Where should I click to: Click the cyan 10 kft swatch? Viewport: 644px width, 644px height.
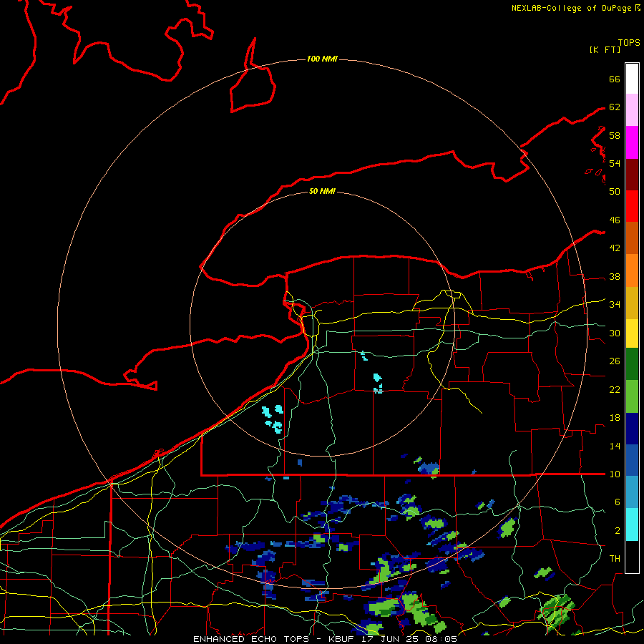(x=632, y=525)
